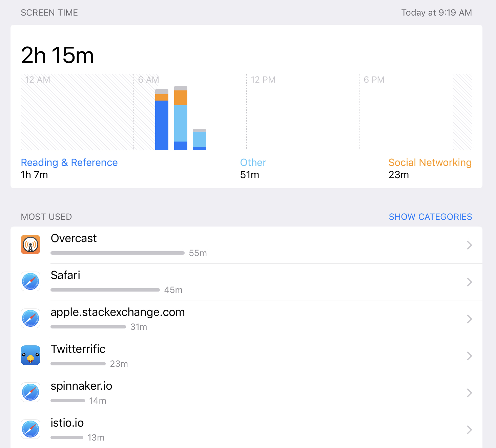Tap the Social Networking category label

pos(430,163)
